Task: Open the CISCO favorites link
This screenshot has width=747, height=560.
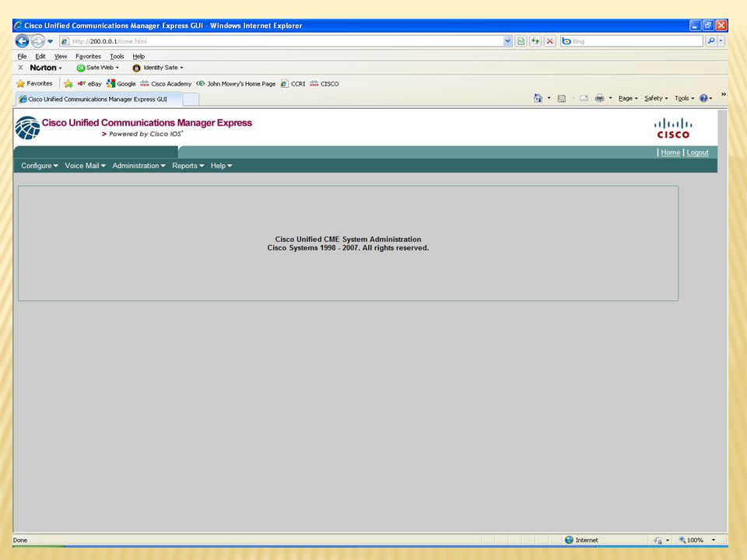Action: (324, 84)
